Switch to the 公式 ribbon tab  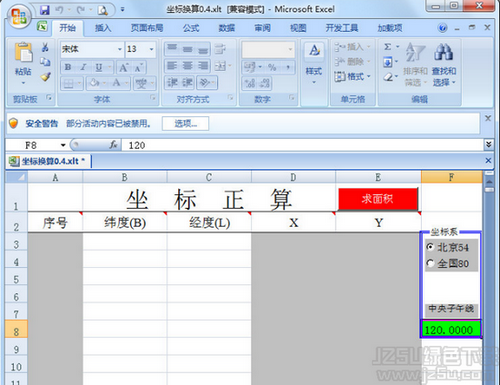(191, 28)
